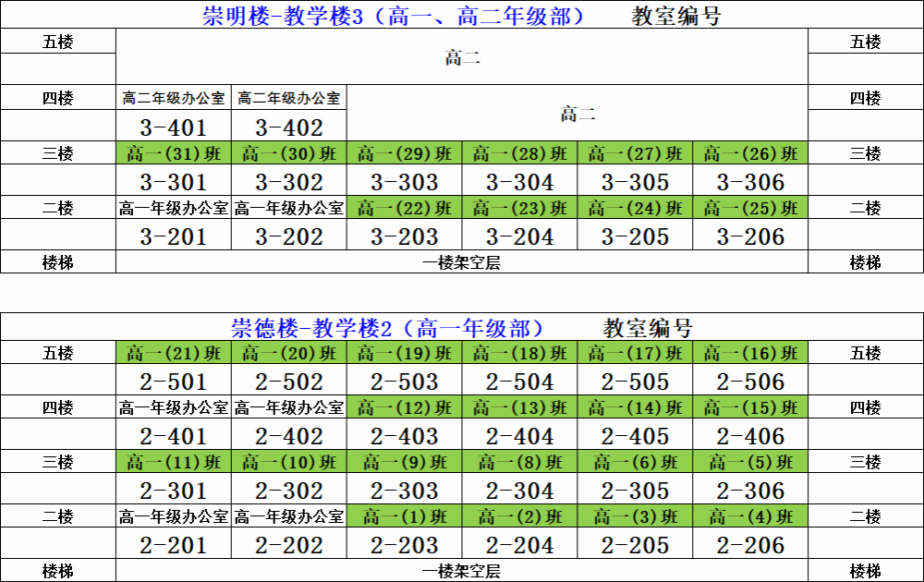924x582 pixels.
Task: Click the 高一(11)班 cell
Action: 174,462
